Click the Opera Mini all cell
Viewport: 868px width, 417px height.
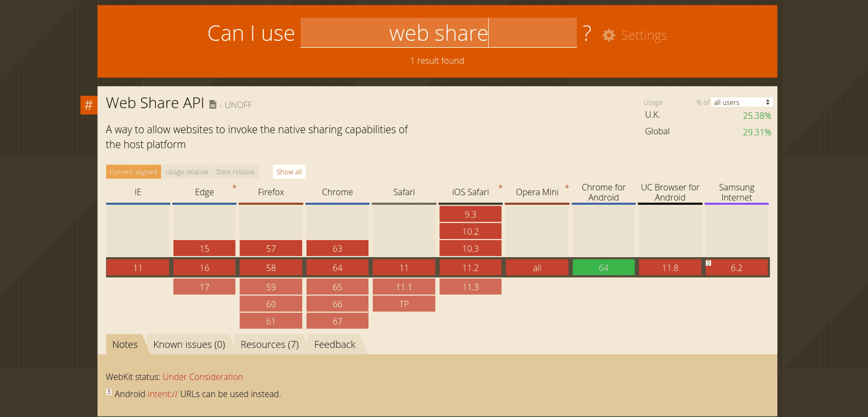pos(537,267)
